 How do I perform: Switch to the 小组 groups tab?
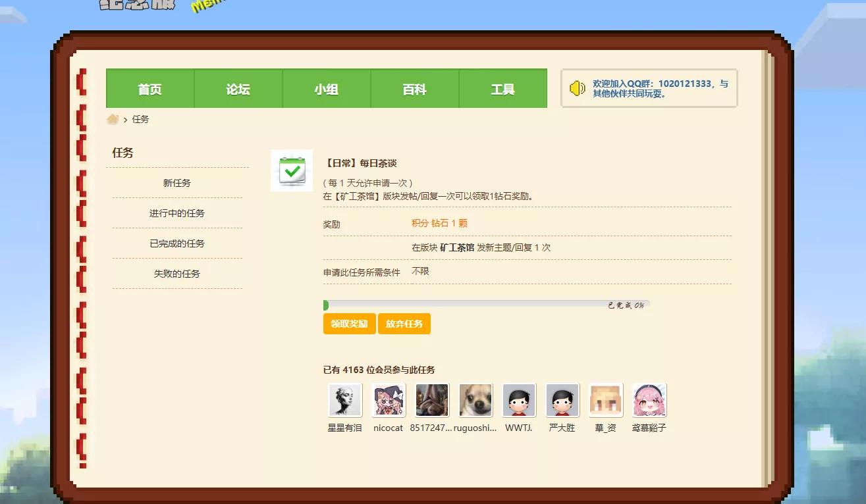click(327, 89)
